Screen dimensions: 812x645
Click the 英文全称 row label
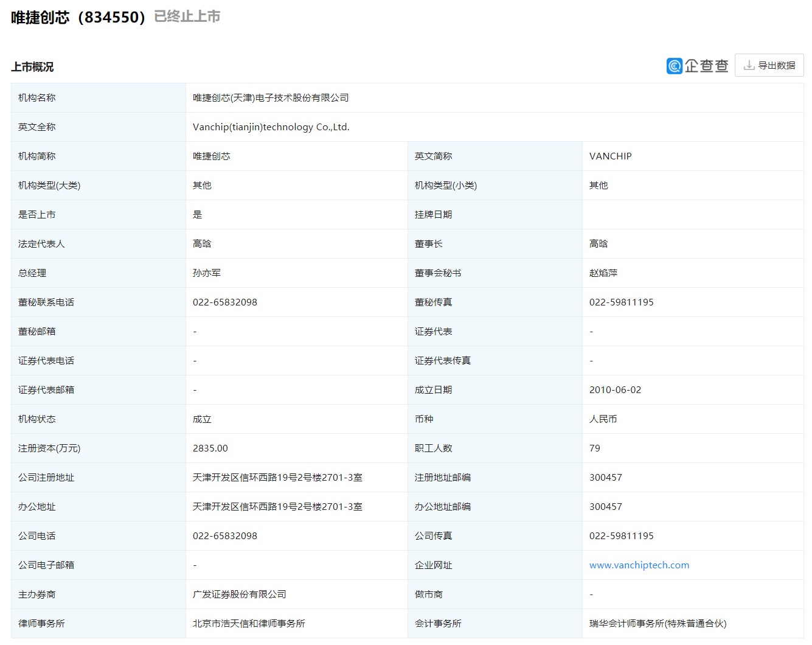[37, 127]
